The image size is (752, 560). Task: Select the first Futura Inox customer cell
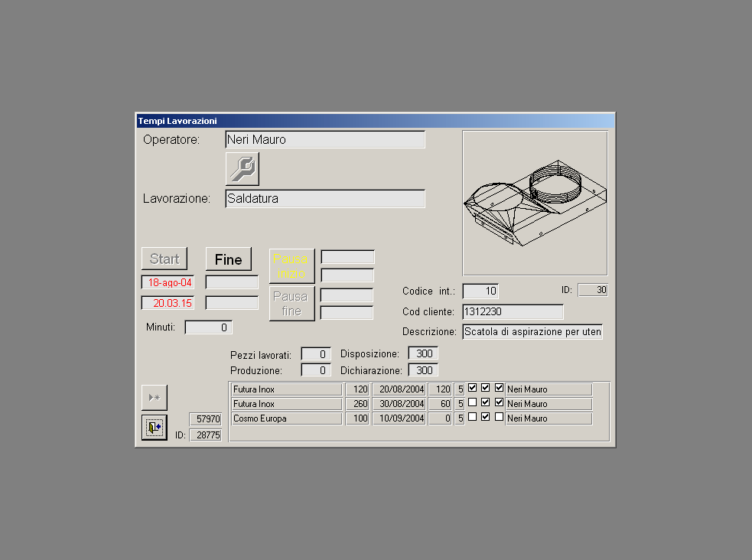coord(287,389)
